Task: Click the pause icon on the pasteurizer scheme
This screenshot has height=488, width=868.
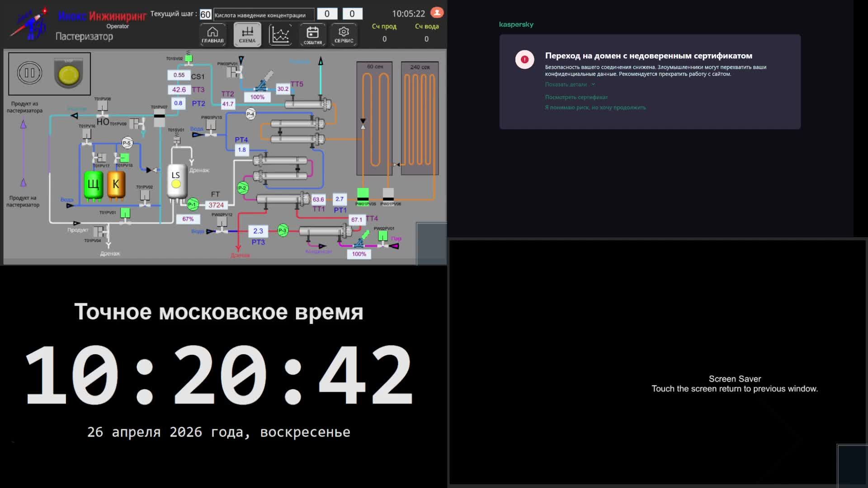Action: 30,72
